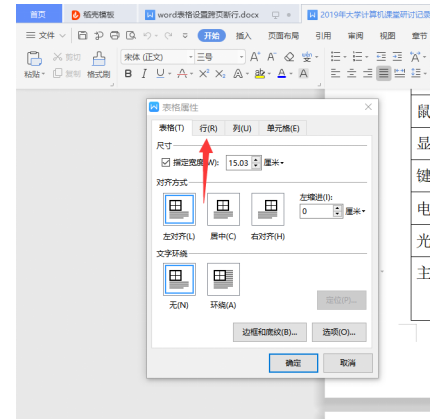Image resolution: width=438 pixels, height=420 pixels.
Task: Click the Bulleted List icon
Action: click(x=335, y=57)
